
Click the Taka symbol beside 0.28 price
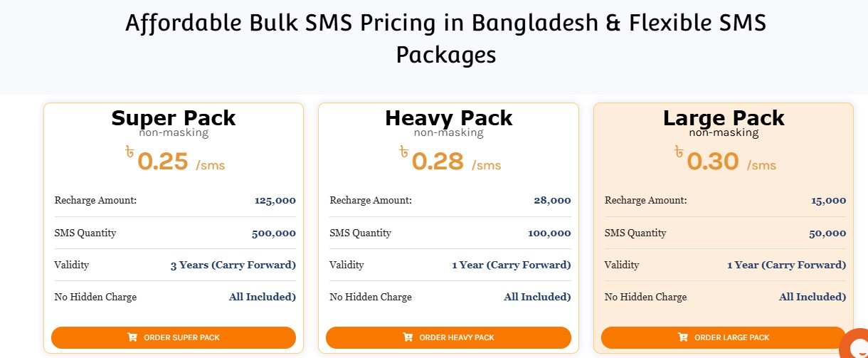click(404, 152)
